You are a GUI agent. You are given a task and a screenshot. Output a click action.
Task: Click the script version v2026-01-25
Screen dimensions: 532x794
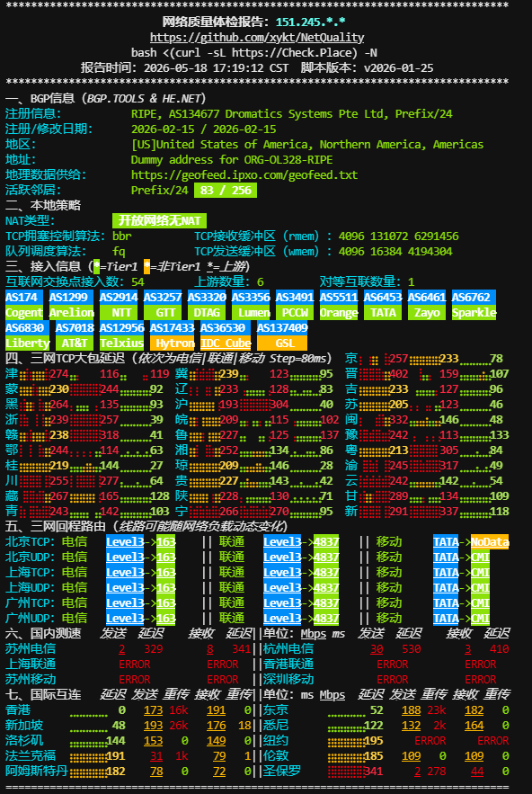tap(399, 67)
